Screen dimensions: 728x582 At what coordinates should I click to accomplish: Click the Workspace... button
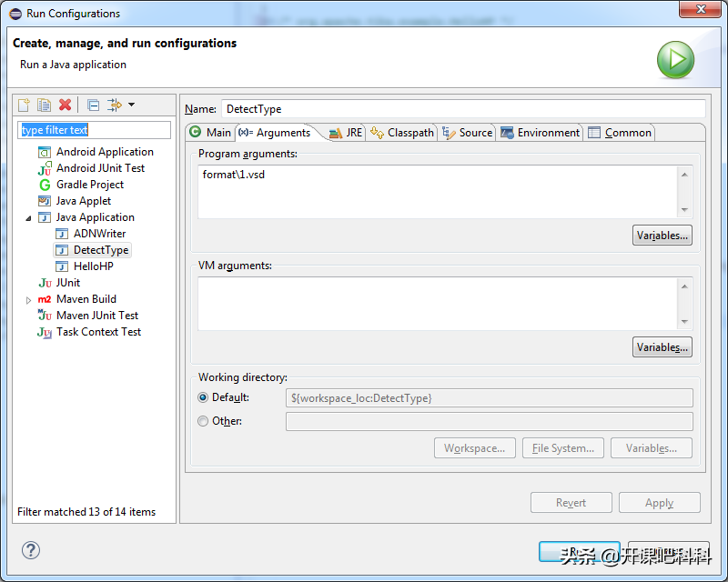(474, 448)
